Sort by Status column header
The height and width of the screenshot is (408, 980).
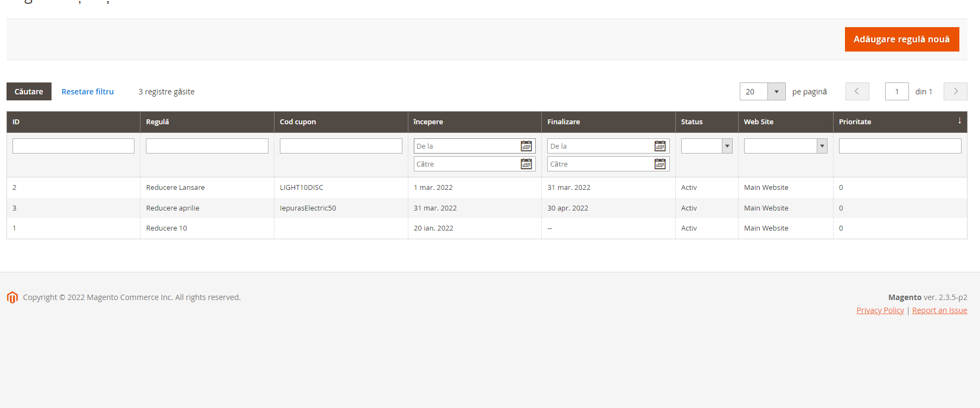707,122
